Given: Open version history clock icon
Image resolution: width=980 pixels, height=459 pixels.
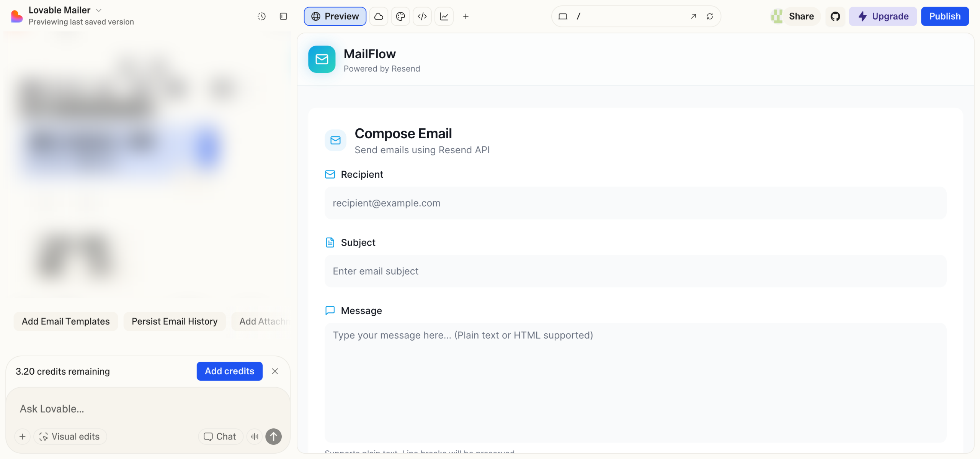Looking at the screenshot, I should pos(261,16).
